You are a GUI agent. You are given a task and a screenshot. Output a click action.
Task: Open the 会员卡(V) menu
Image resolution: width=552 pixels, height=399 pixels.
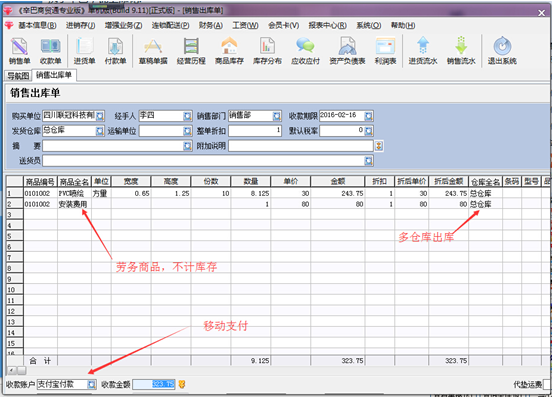coord(283,25)
